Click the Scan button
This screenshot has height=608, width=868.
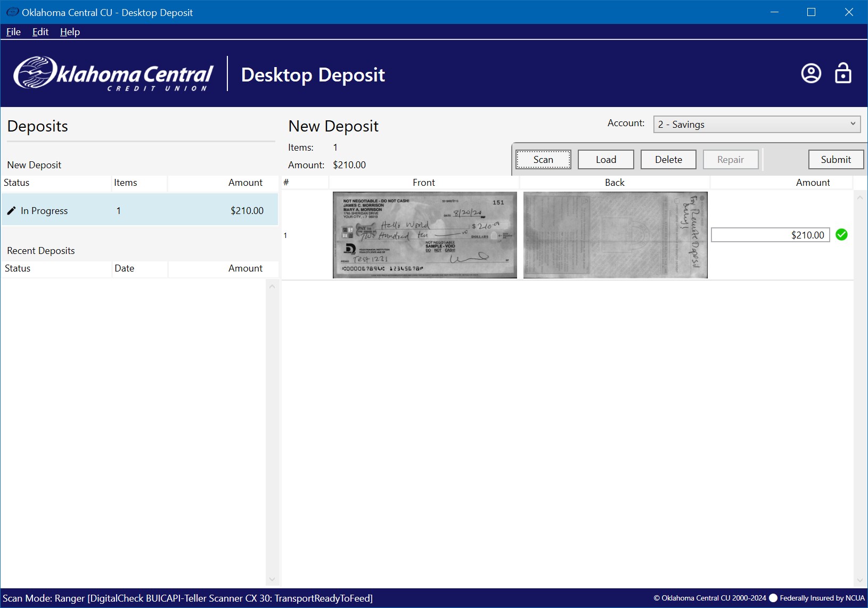(x=543, y=159)
